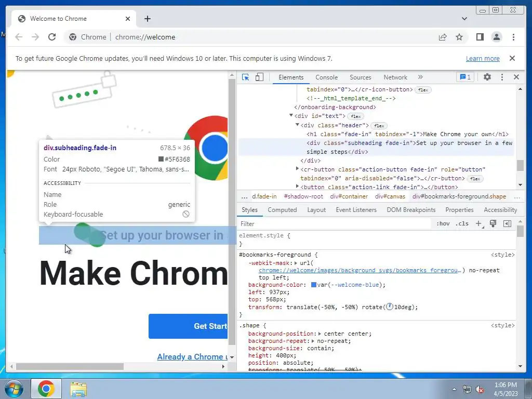Screen dimensions: 532x399
Task: Open the DevTools customize kebab menu
Action: tap(502, 77)
